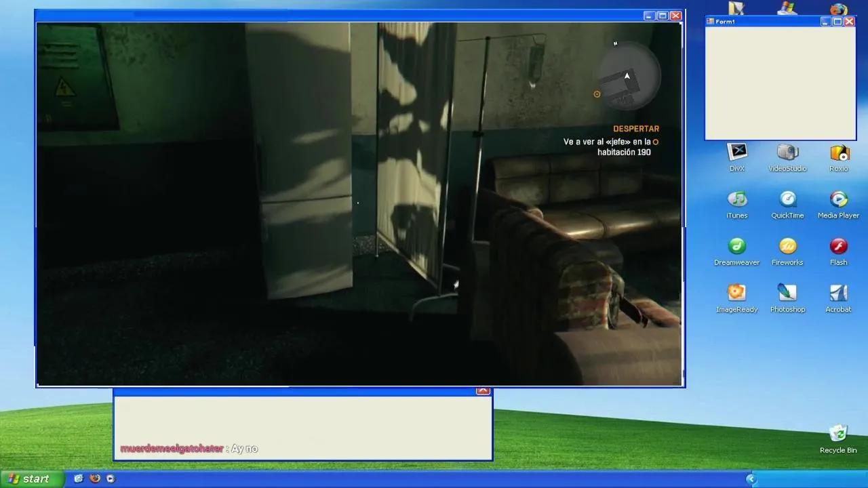Open the Firefox desktop icon above Form1
This screenshot has height=488, width=868.
coord(839,9)
